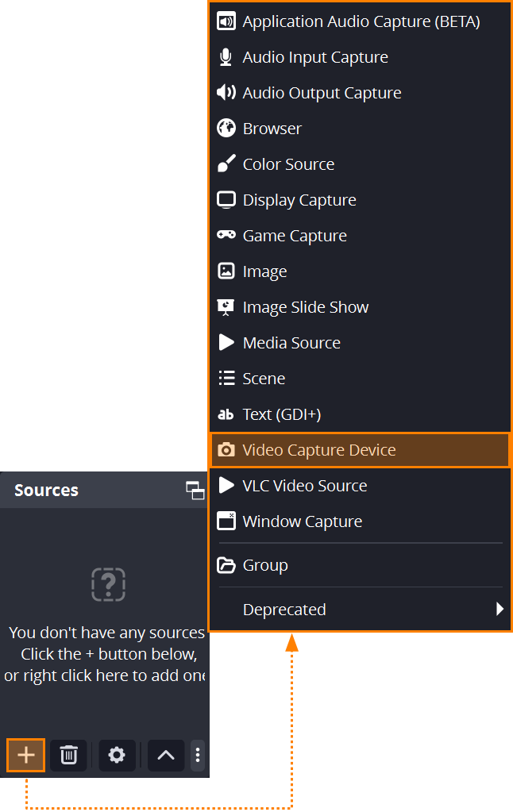
Task: Undock the Sources panel with the float icon
Action: tap(195, 490)
